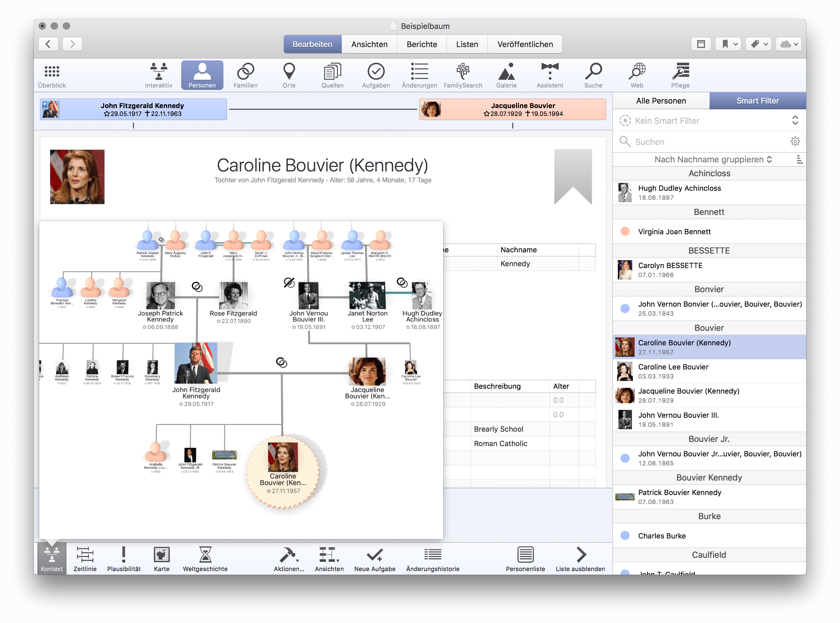
Task: Open the Interaktiv tree view
Action: click(x=159, y=75)
